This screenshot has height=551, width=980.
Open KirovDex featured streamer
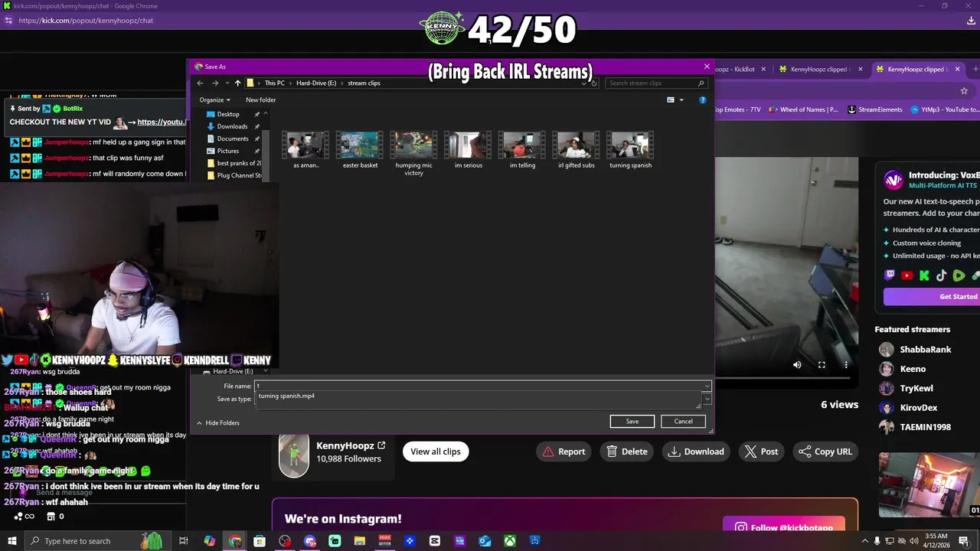pos(909,408)
